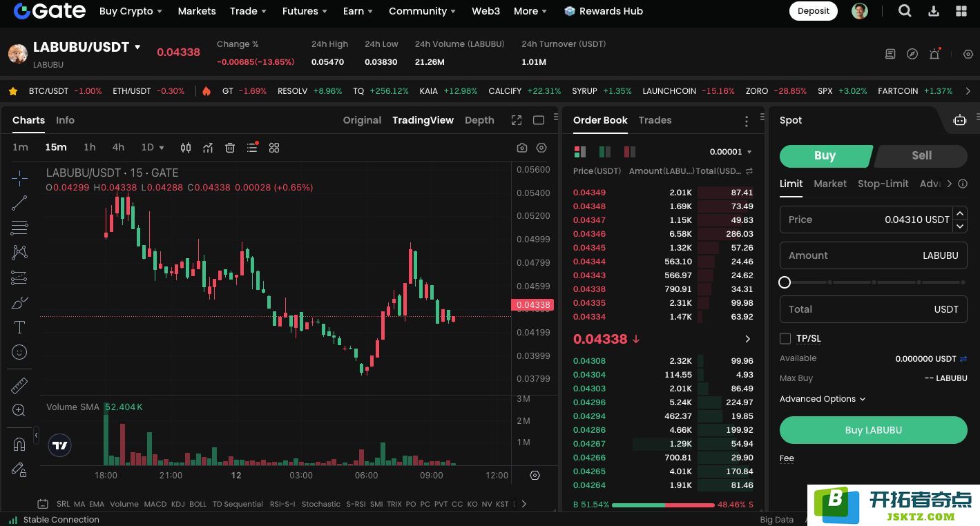Open the chart settings hexagon icon

click(541, 148)
